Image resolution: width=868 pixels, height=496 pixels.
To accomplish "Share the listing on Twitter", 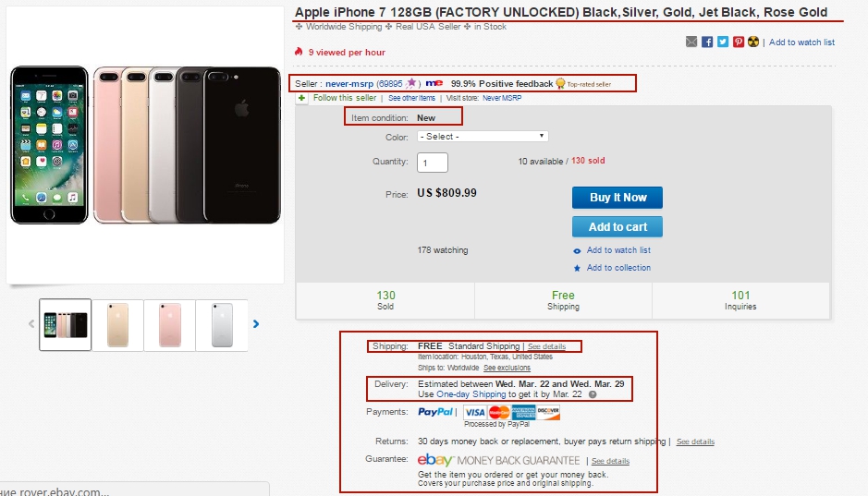I will point(723,42).
